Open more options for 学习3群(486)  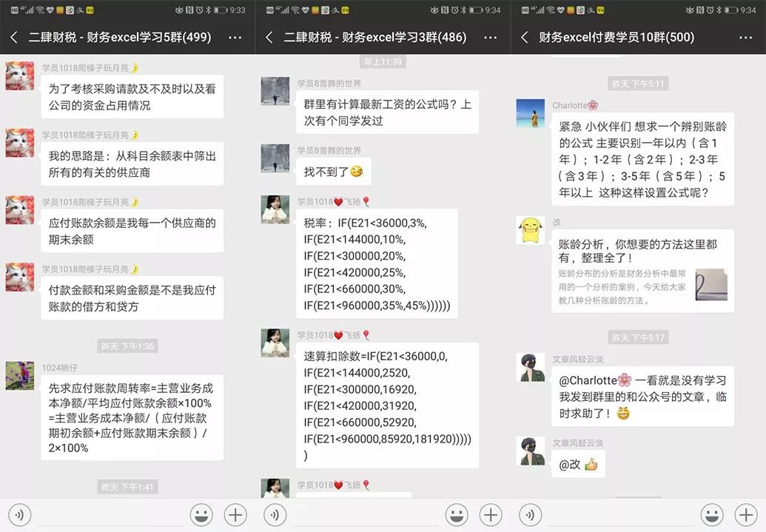490,38
